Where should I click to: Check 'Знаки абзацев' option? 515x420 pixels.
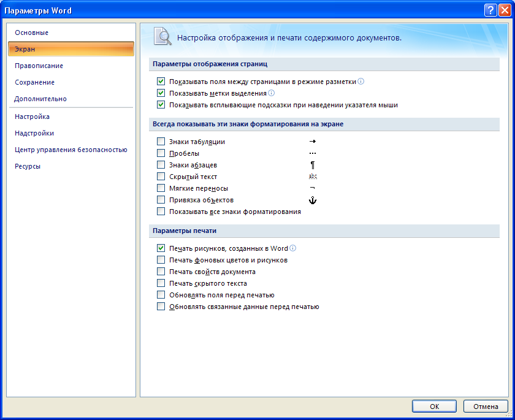161,165
